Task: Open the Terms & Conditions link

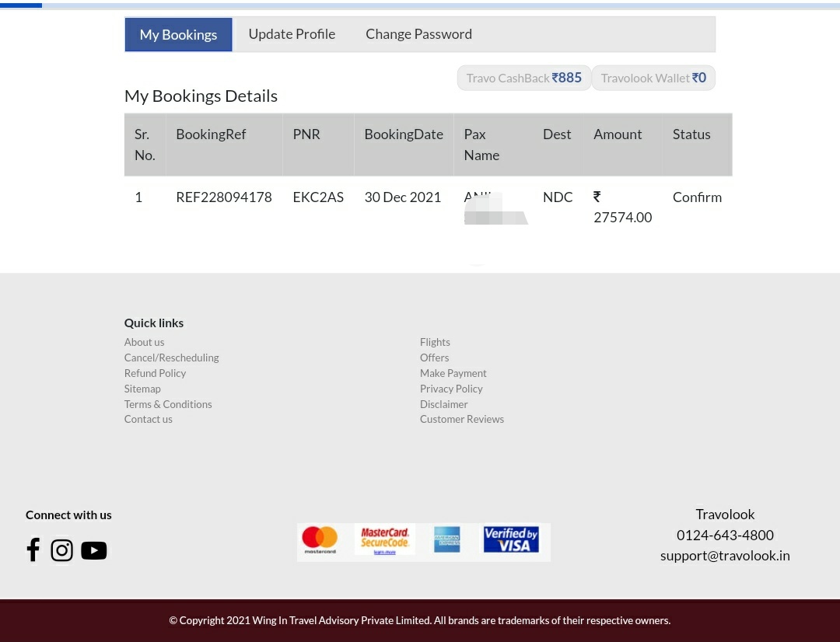Action: click(168, 404)
